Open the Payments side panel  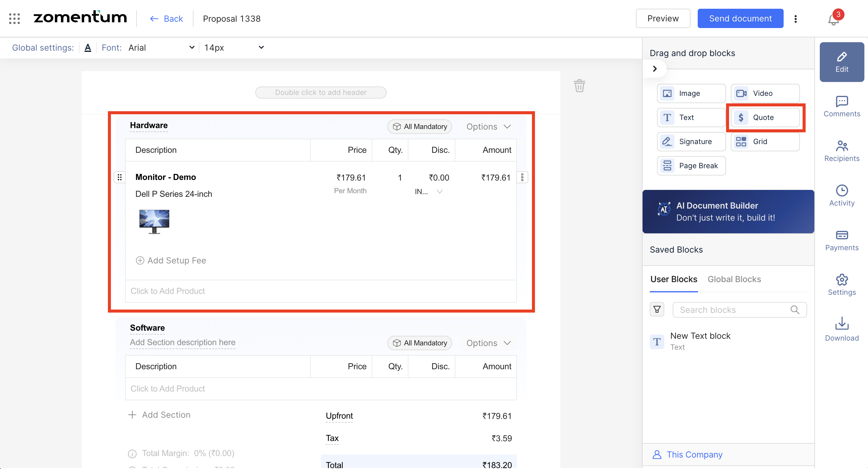(841, 240)
